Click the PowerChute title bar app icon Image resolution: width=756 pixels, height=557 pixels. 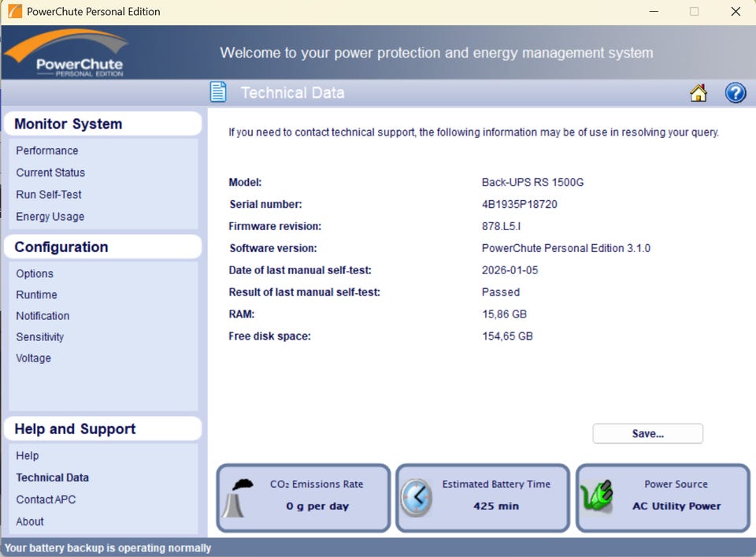(x=14, y=12)
